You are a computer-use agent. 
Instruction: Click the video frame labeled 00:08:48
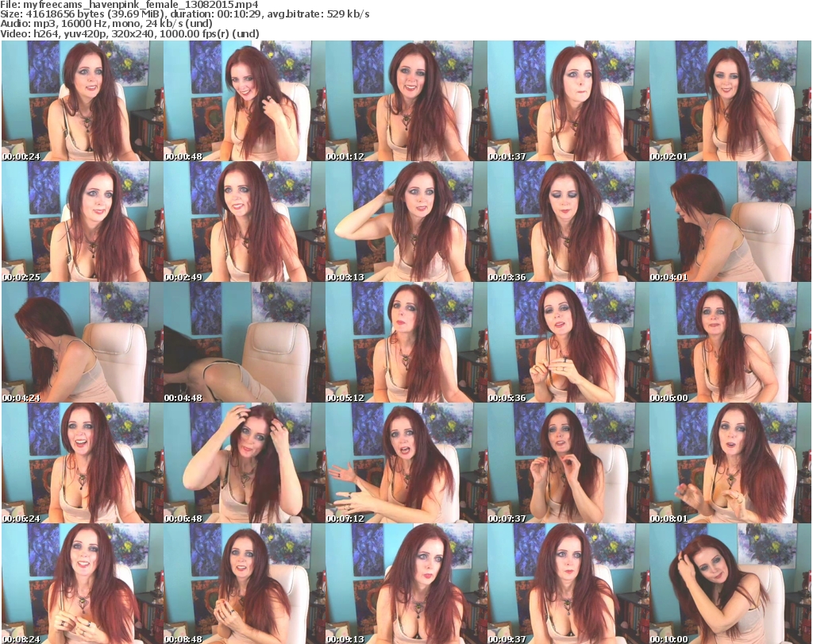(x=245, y=584)
